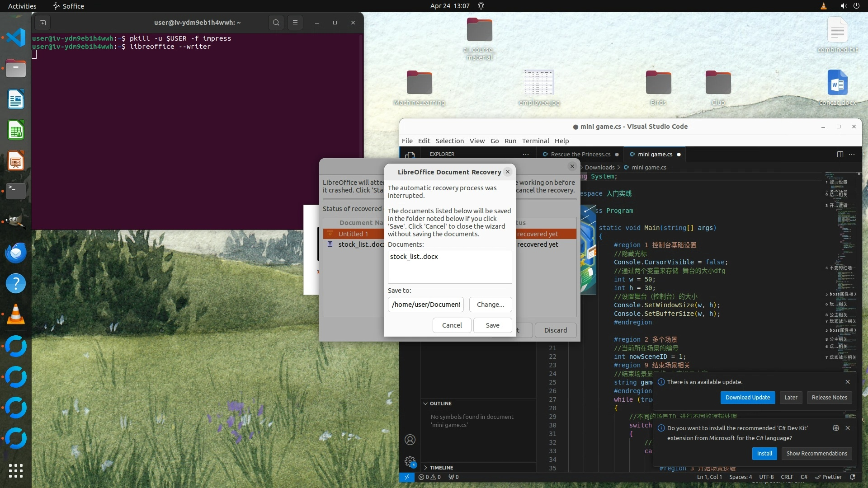Open terminal hamburger menu

point(295,23)
